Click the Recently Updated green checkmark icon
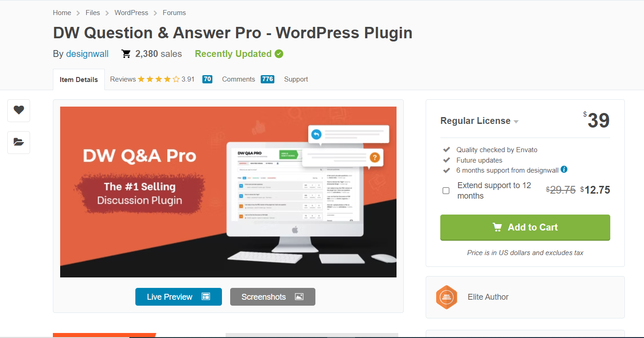This screenshot has height=338, width=644. point(279,54)
